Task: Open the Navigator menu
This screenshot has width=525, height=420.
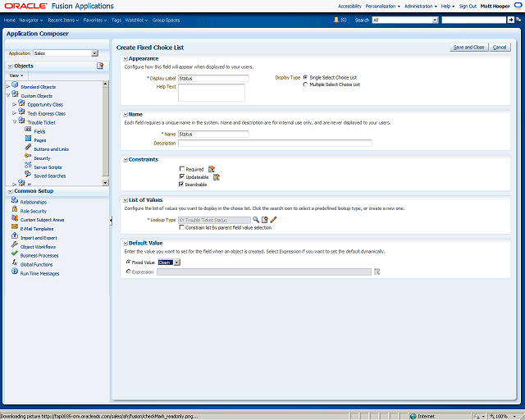Action: pos(31,20)
